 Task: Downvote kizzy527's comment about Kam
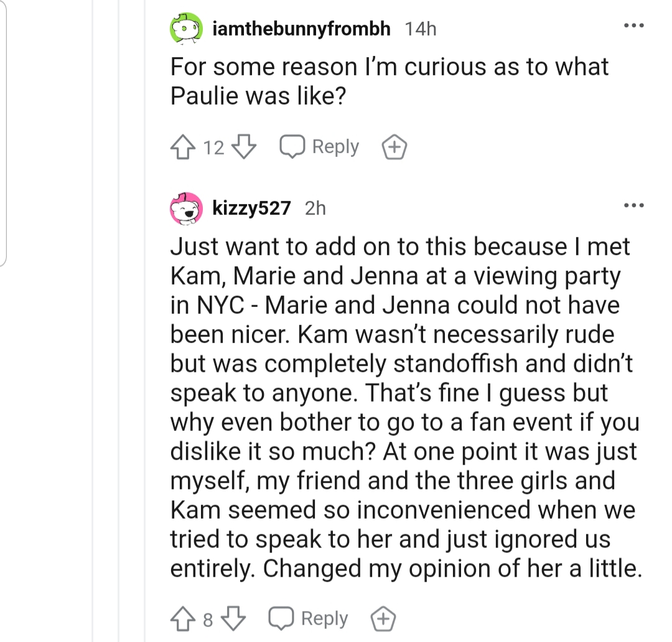coord(233,619)
